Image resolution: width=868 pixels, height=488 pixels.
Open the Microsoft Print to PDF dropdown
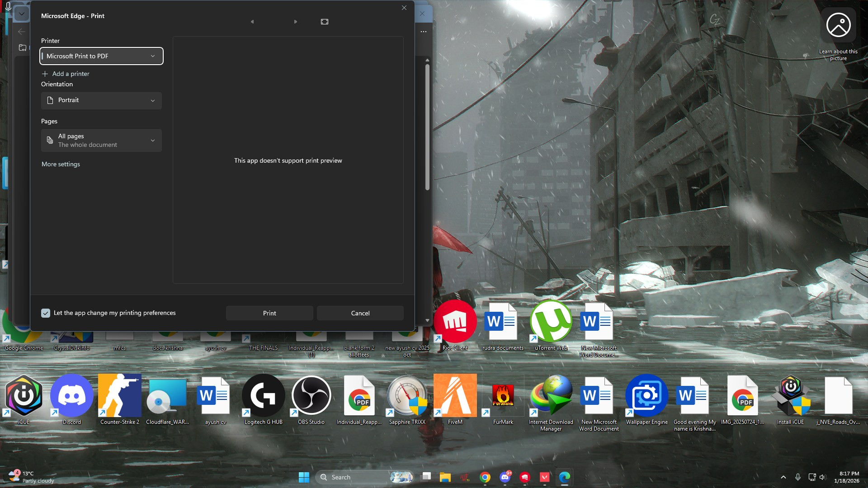(x=101, y=56)
